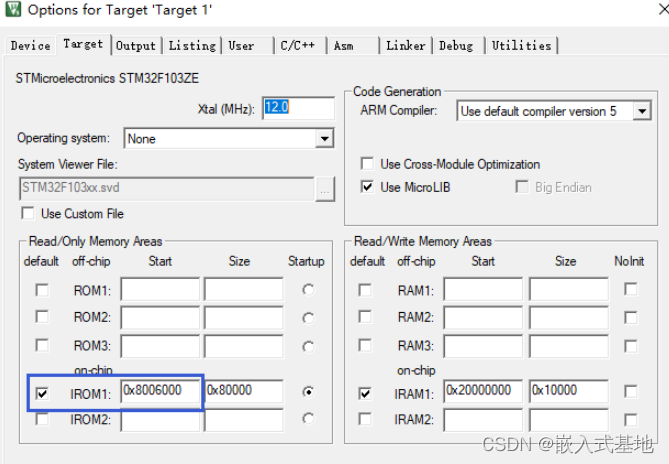669x464 pixels.
Task: Toggle the Use MicroLIB checkbox
Action: point(366,187)
